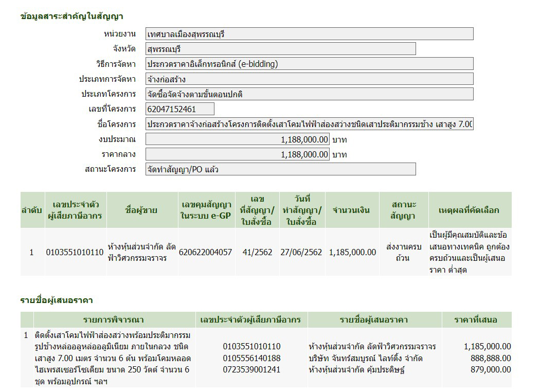Click the หน่วยงาน field showing เทศบาลเมืองสุพรรณบุรี

309,34
